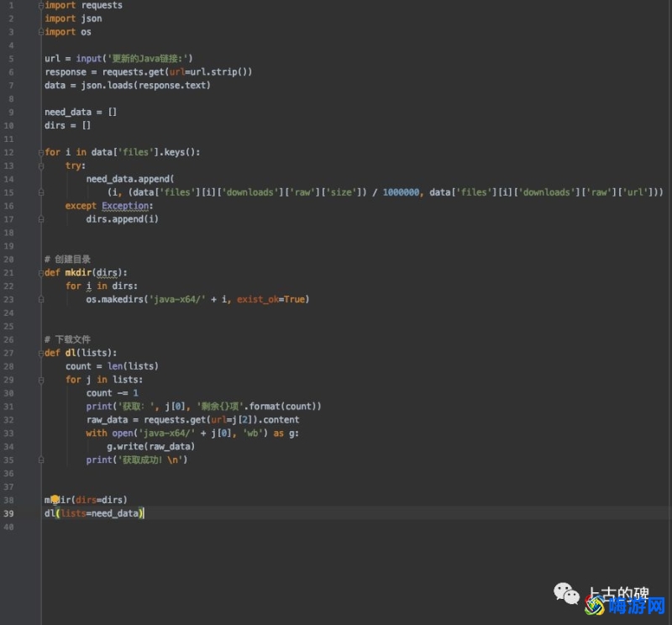Click 'dl(lists=need_data)' on line 39
672x625 pixels.
(94, 513)
